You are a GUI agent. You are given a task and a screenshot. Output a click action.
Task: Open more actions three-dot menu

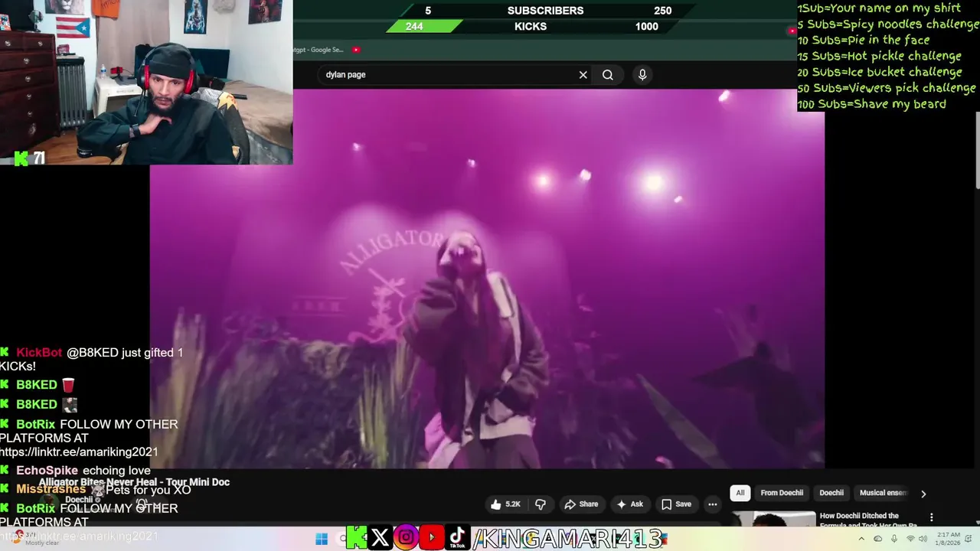click(x=713, y=504)
